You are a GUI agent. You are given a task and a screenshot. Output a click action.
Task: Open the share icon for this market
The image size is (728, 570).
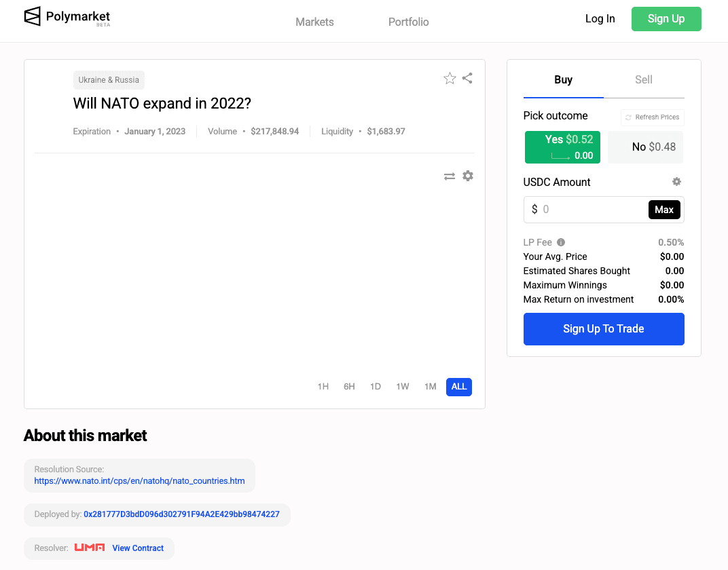click(467, 78)
